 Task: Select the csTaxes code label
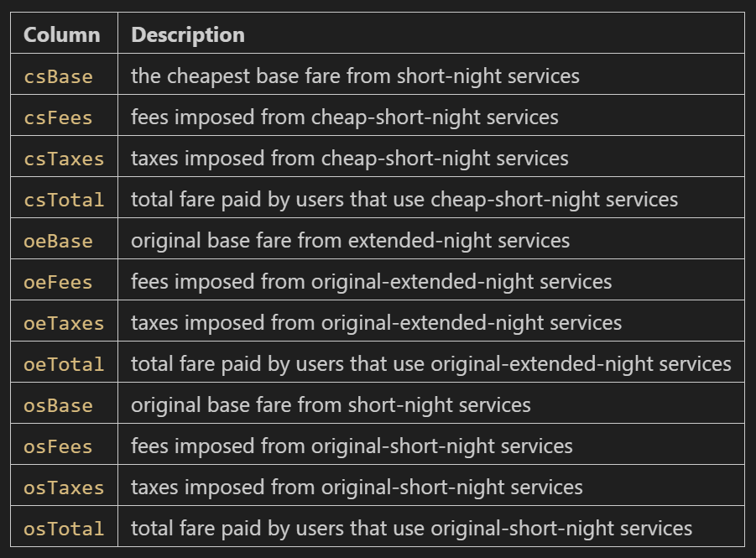click(64, 159)
